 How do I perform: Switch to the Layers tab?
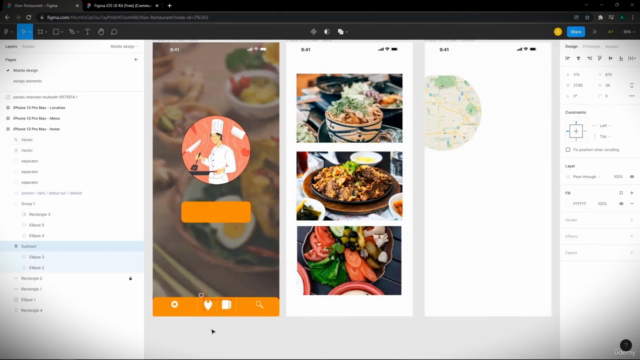pyautogui.click(x=11, y=47)
